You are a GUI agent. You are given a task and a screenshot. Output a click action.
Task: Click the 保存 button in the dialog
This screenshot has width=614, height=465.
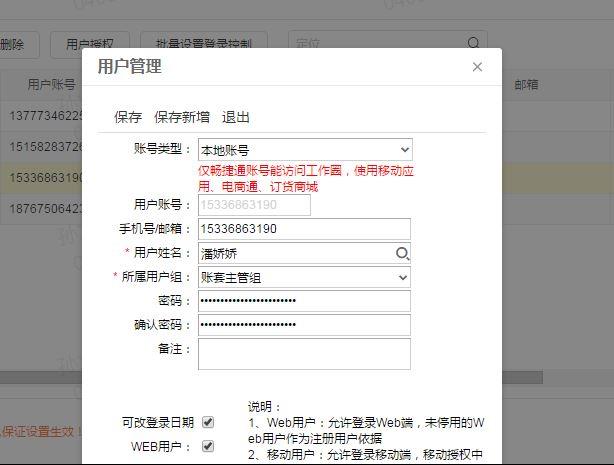[x=128, y=117]
